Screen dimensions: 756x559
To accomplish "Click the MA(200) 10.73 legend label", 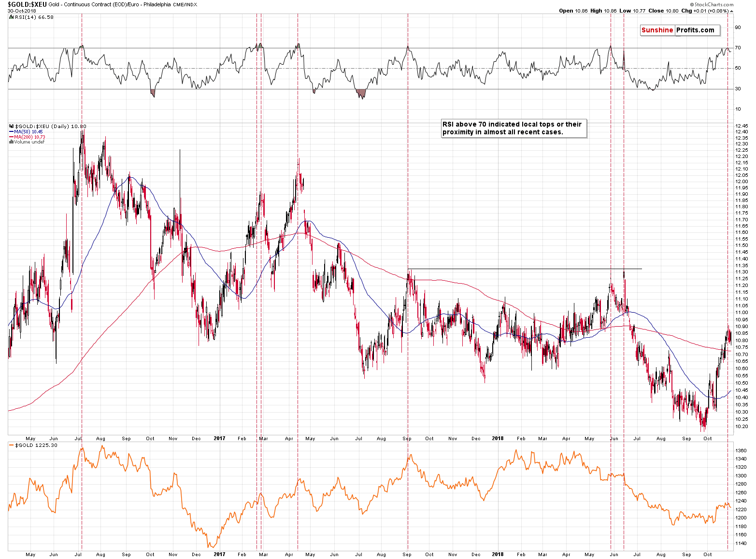I will (29, 137).
